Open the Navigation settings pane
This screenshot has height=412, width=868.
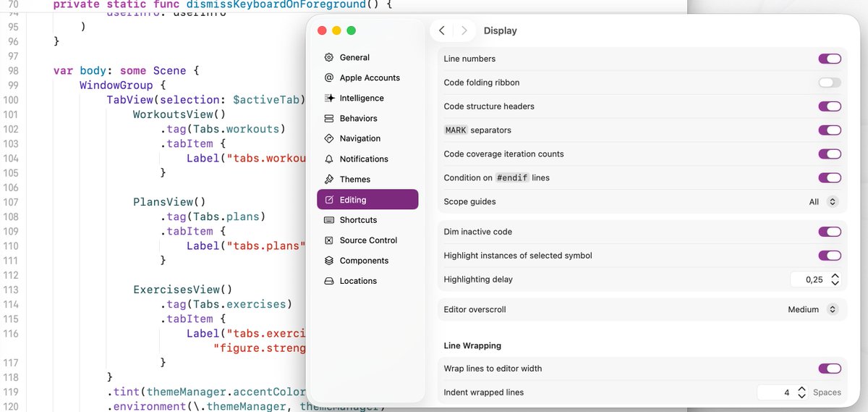[367, 138]
